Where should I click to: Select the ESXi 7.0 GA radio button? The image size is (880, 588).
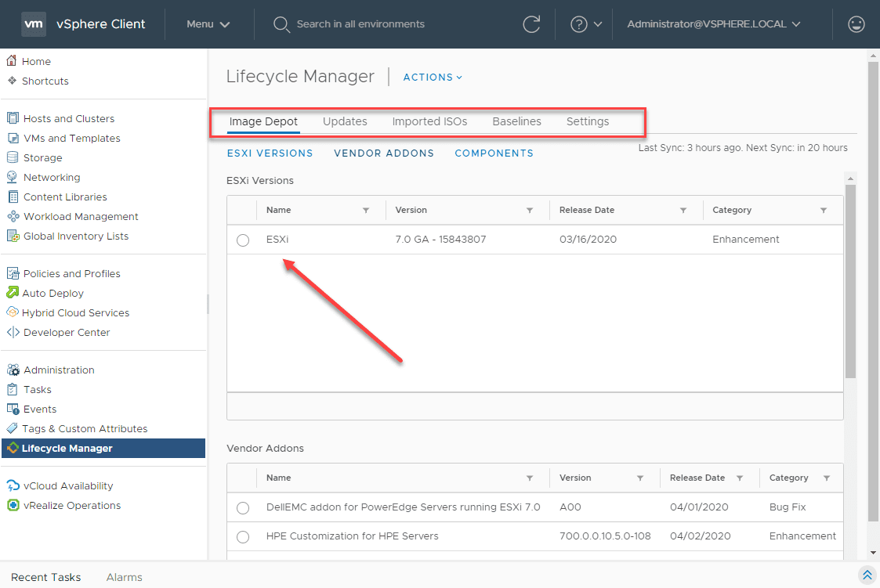pyautogui.click(x=243, y=240)
